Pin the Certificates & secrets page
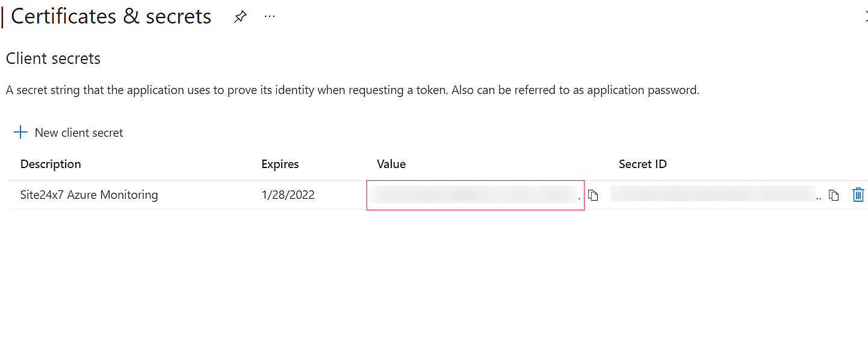Viewport: 868px width, 353px height. coord(240,16)
